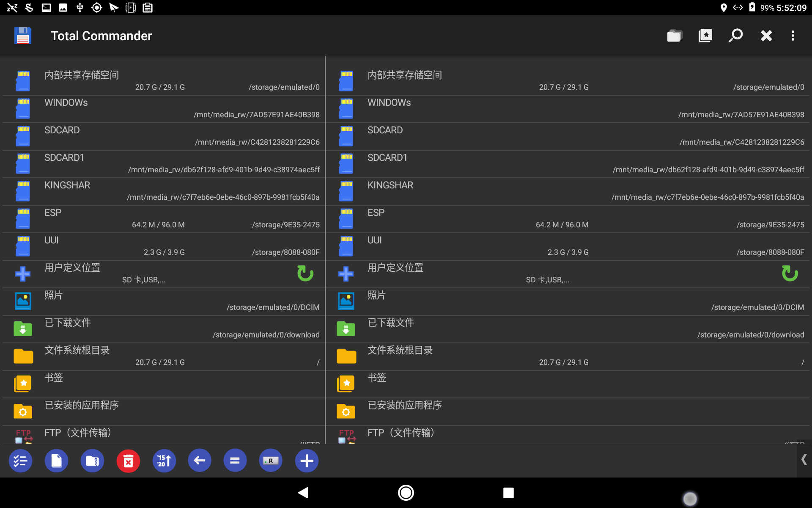Image resolution: width=812 pixels, height=508 pixels.
Task: Expand the button bar side chevron
Action: pyautogui.click(x=804, y=460)
